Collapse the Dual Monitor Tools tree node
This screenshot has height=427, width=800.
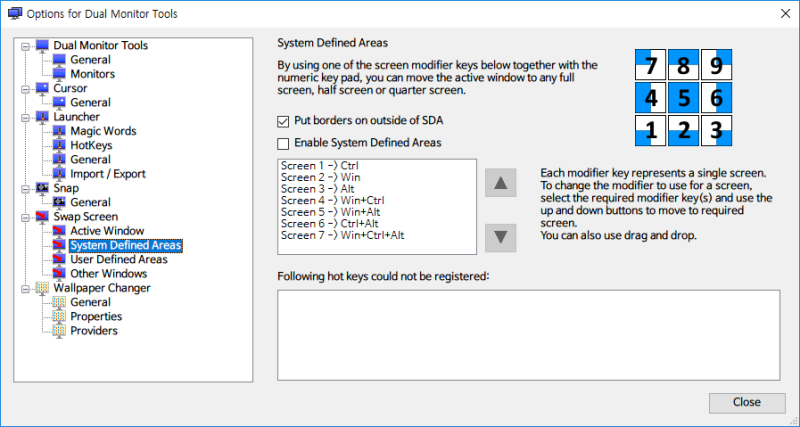25,46
